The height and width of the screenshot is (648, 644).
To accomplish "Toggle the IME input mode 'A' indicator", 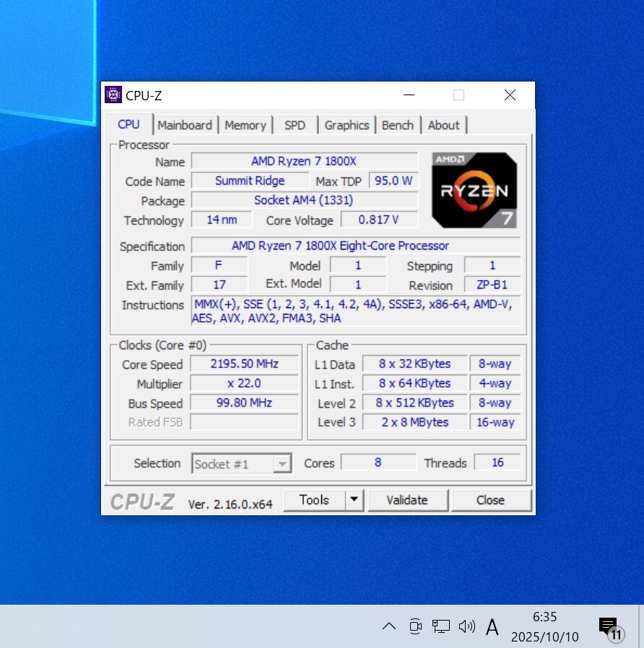I will [x=492, y=626].
